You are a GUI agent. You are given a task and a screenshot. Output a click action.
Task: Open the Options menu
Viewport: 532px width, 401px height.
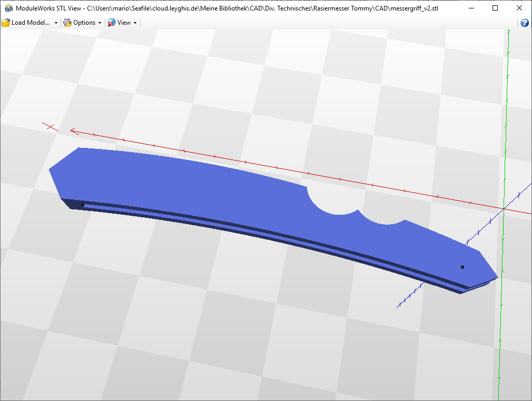[84, 23]
